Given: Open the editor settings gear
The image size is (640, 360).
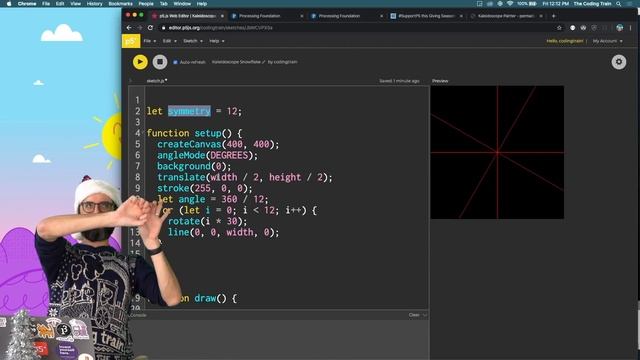Looking at the screenshot, I should coord(619,62).
